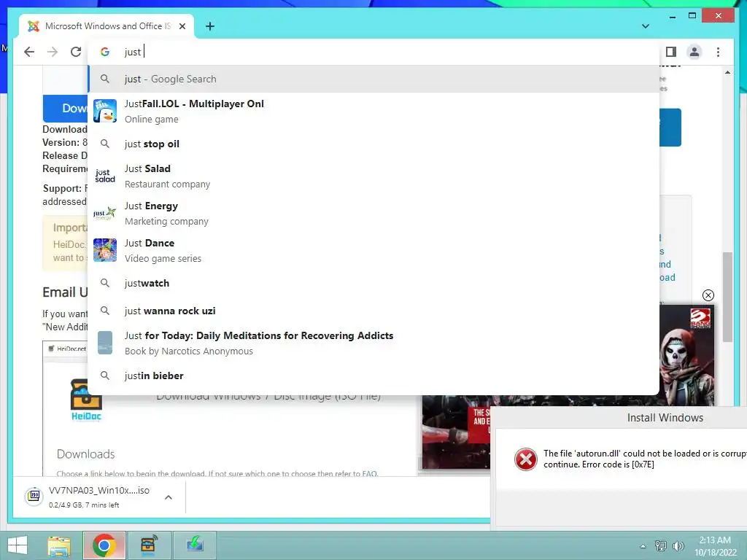Click the blue Download button on page
This screenshot has height=560, width=747.
pyautogui.click(x=66, y=109)
